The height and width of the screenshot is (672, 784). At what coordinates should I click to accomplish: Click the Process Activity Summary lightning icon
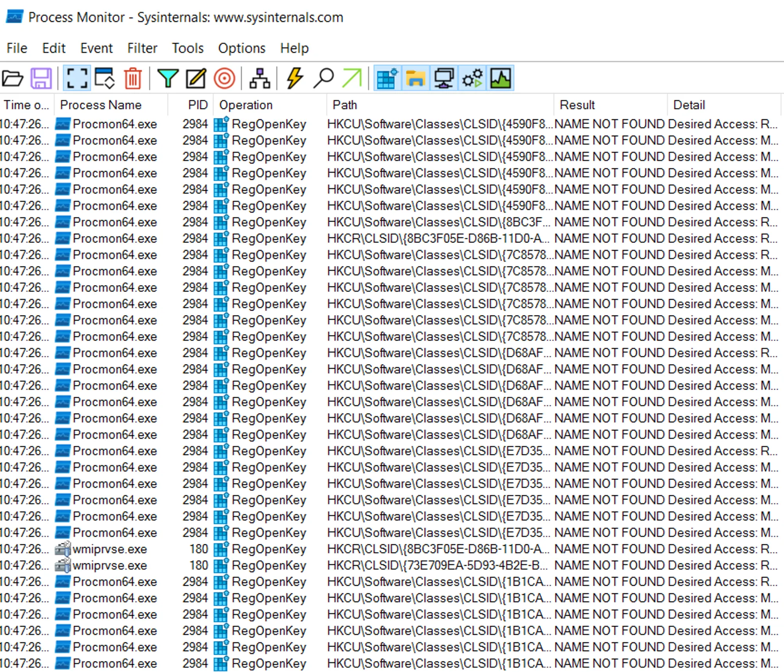(295, 78)
